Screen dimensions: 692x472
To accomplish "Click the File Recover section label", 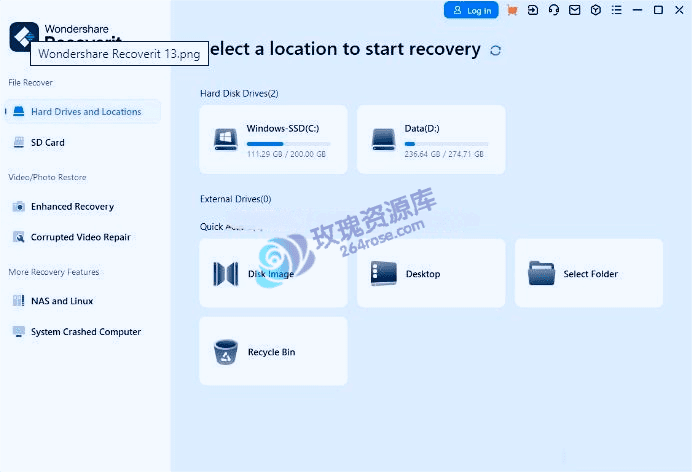I will 30,82.
